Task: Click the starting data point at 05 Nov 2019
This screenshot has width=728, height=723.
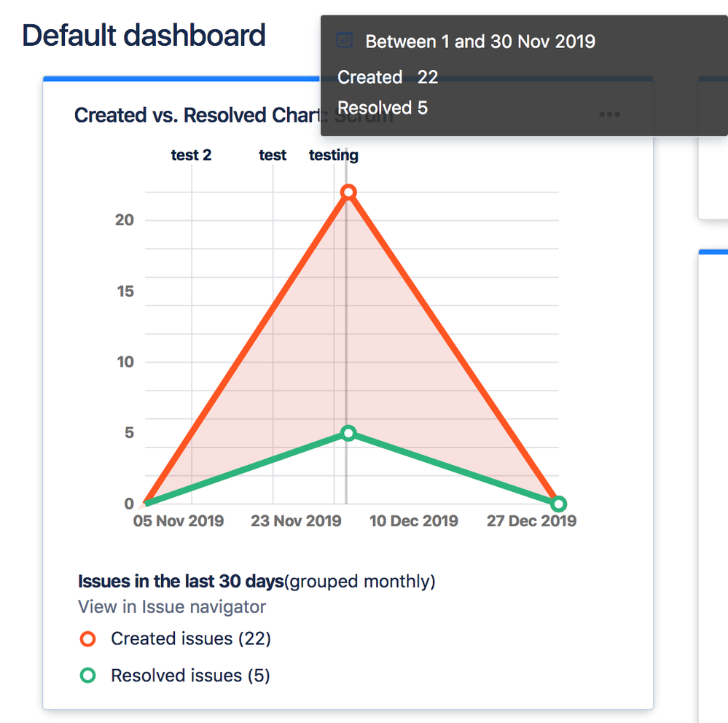Action: pyautogui.click(x=144, y=503)
